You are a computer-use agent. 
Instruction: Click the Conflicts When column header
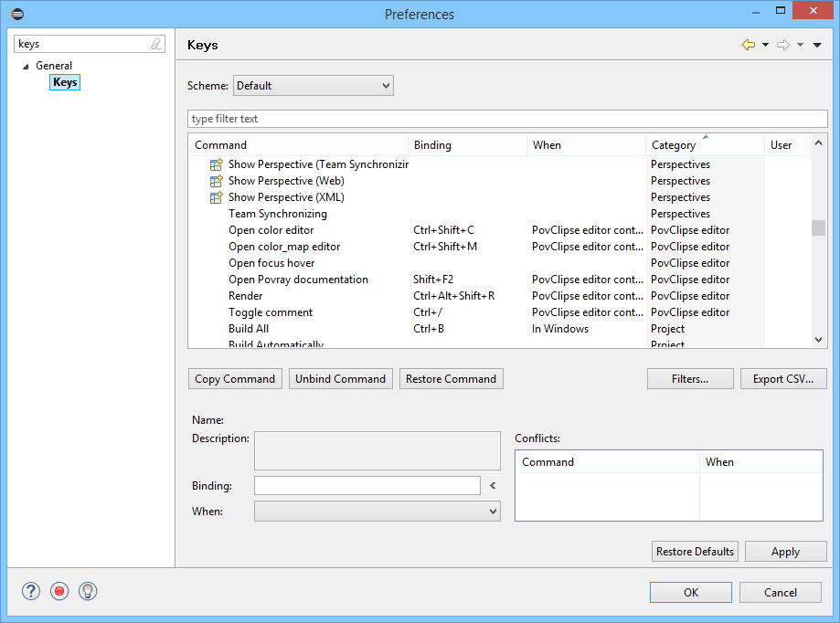coord(760,462)
